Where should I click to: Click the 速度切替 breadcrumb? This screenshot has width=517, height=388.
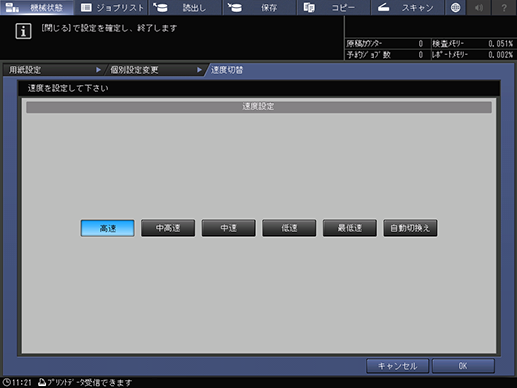227,70
